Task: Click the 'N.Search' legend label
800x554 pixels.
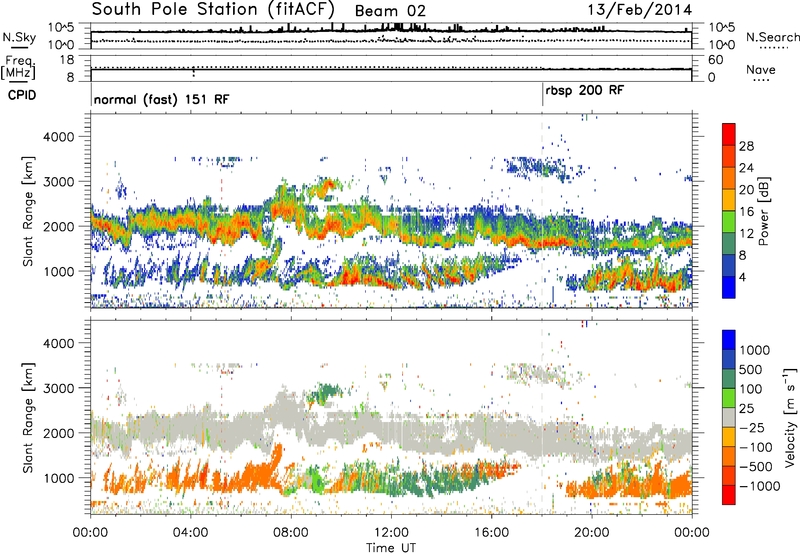Action: 772,37
